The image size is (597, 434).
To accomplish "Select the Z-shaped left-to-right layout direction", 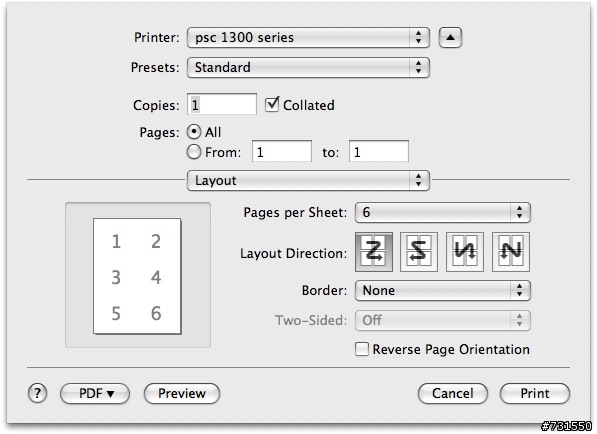I will [x=374, y=252].
